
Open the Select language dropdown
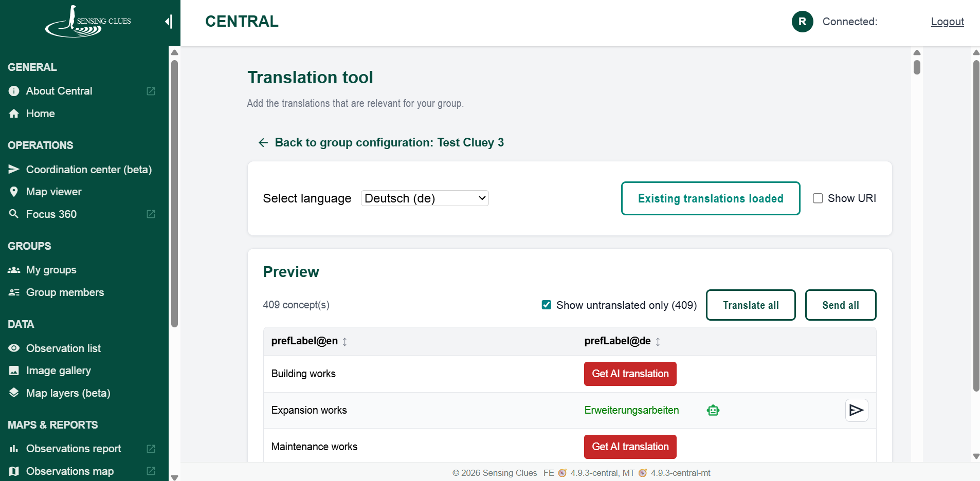point(425,198)
